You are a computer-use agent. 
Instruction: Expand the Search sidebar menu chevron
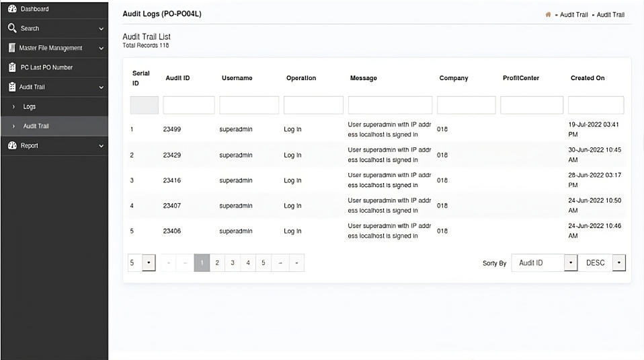(101, 29)
